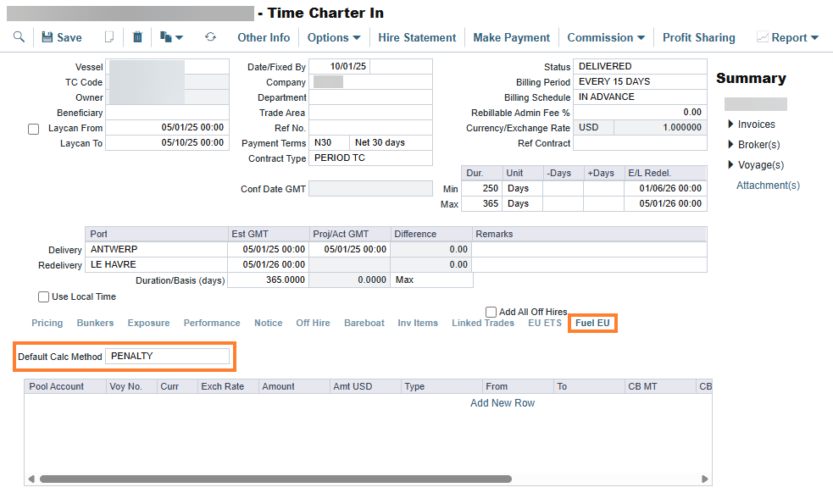This screenshot has width=833, height=504.
Task: Click Conf Date GMT field
Action: (x=371, y=189)
